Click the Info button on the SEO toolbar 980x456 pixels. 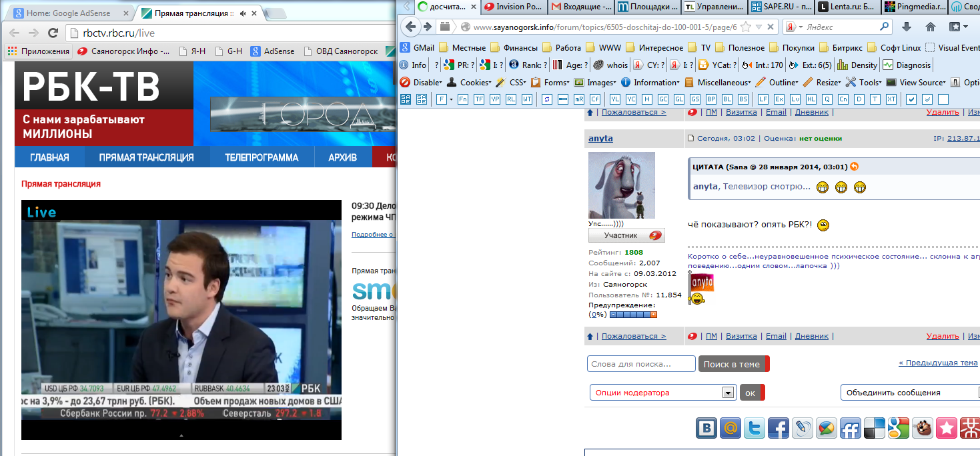(412, 65)
